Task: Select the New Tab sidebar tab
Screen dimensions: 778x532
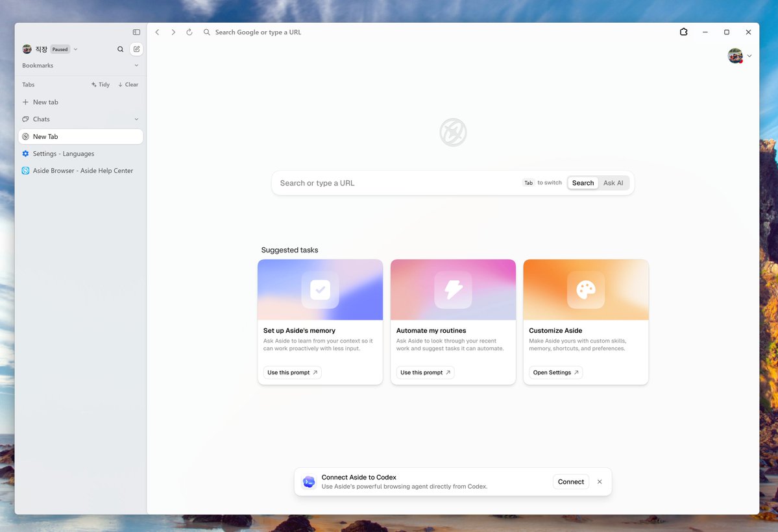Action: (81, 136)
